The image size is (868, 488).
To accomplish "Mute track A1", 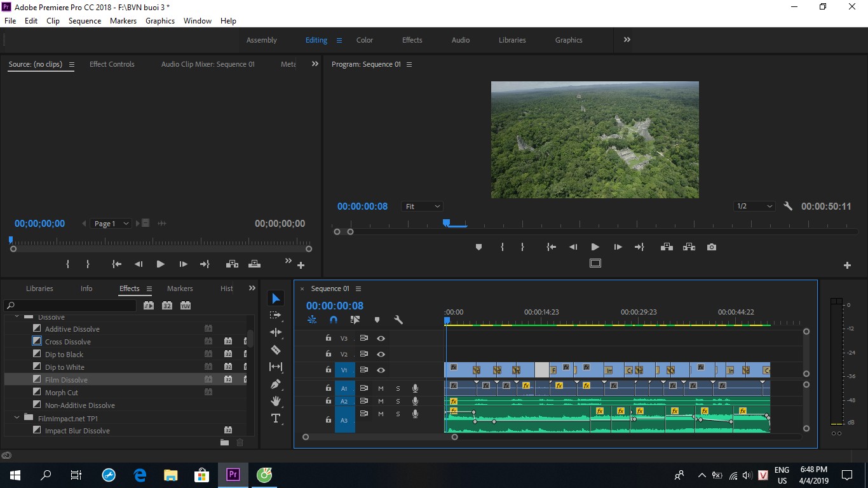I will click(381, 388).
